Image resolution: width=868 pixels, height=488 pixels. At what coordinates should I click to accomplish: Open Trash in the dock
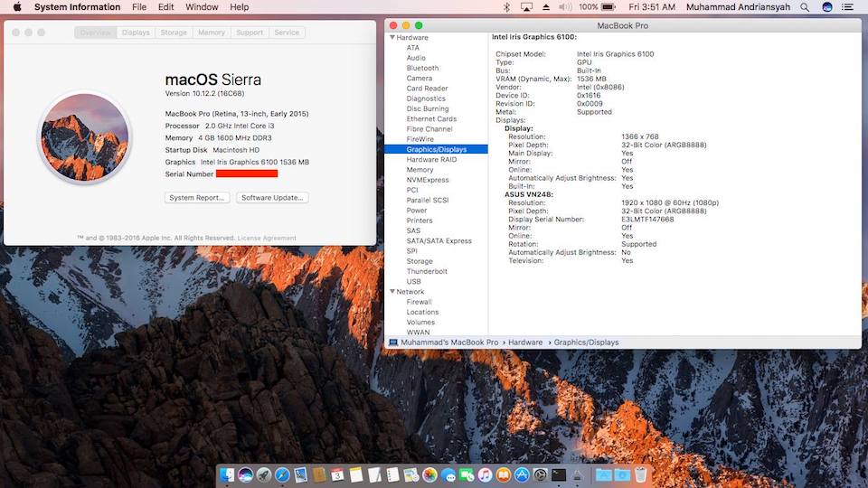tap(640, 474)
